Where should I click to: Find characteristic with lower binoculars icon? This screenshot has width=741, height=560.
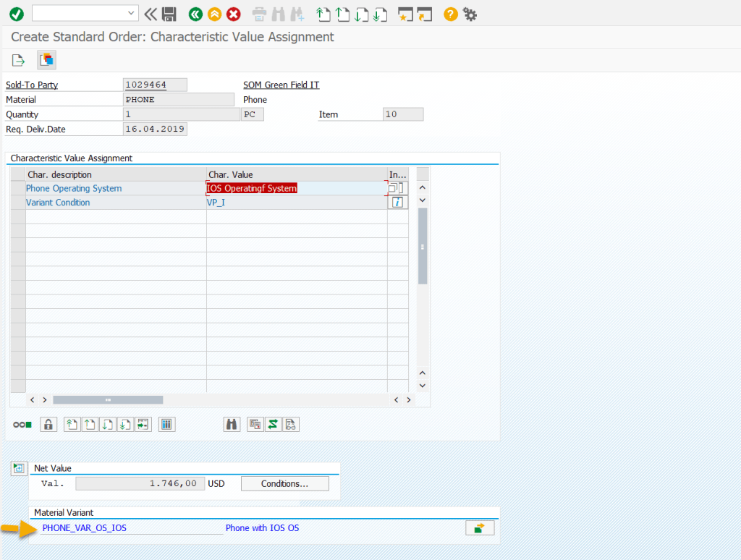pos(232,425)
